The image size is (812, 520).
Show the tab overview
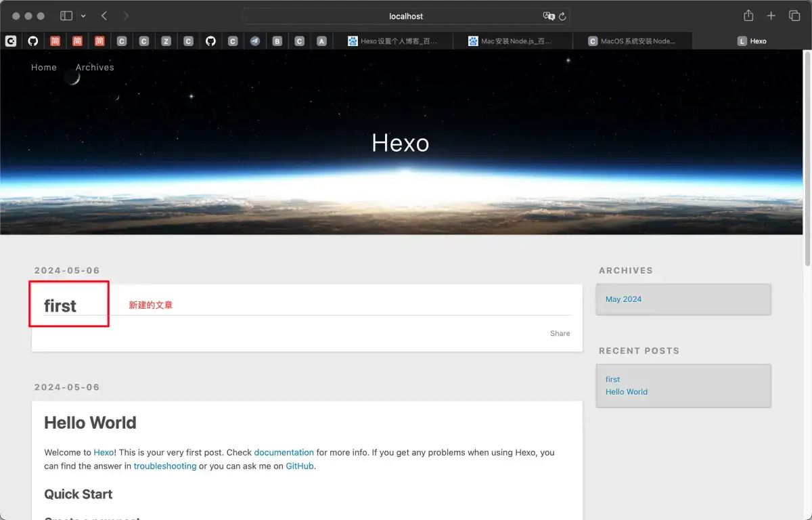point(794,16)
